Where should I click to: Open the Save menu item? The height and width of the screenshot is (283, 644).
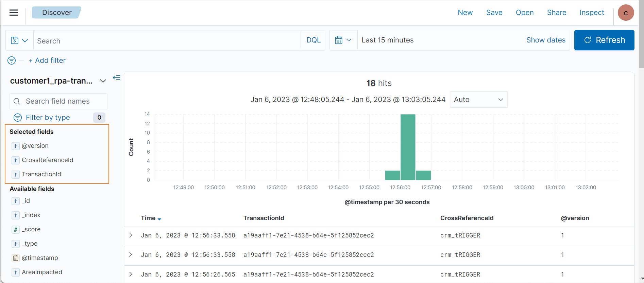[494, 13]
